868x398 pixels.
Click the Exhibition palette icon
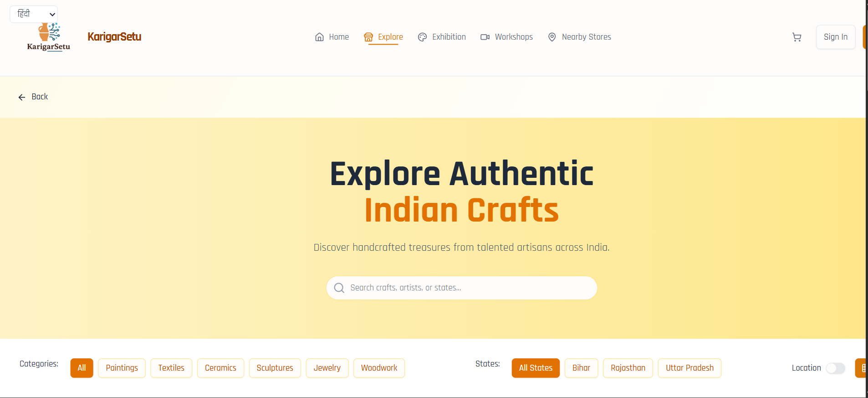(x=423, y=37)
